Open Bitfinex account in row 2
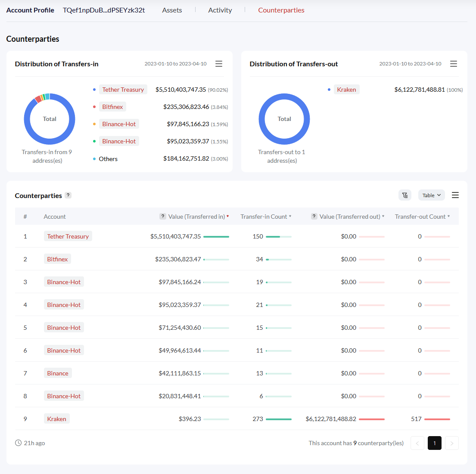The image size is (476, 474). point(57,259)
